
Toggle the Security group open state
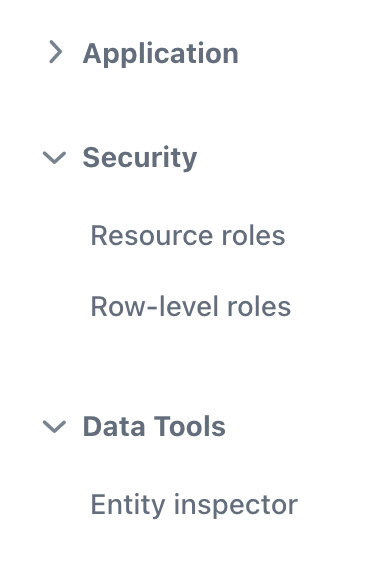(x=54, y=158)
